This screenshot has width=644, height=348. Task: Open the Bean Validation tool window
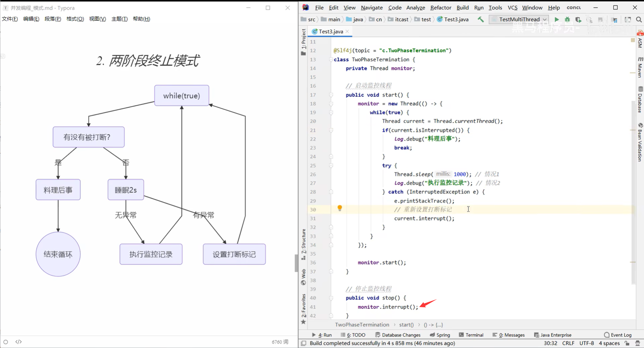(640, 142)
